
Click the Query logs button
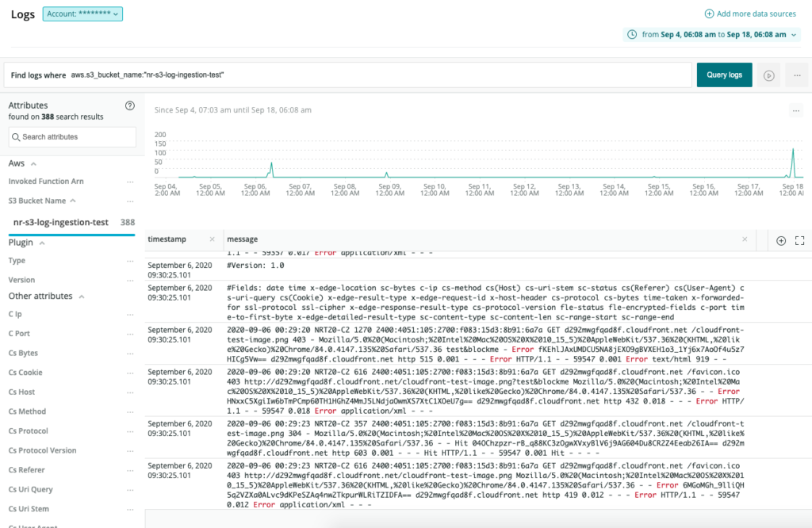pos(724,75)
